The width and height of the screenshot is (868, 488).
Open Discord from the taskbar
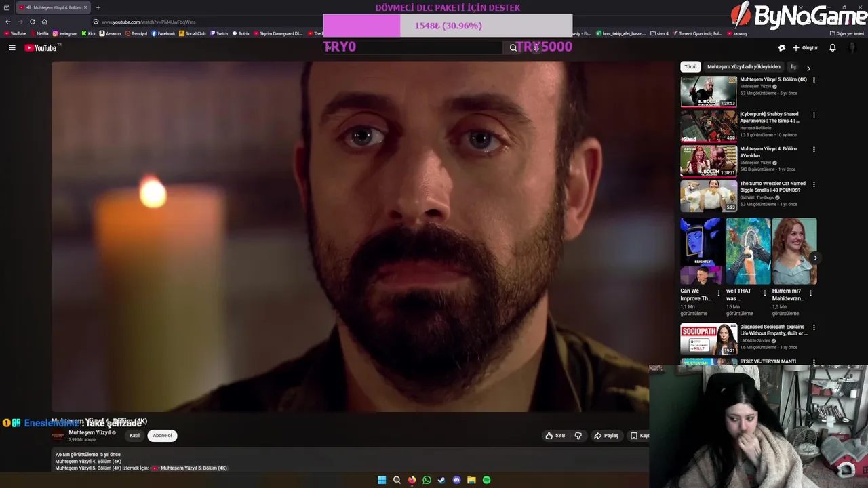pyautogui.click(x=456, y=480)
